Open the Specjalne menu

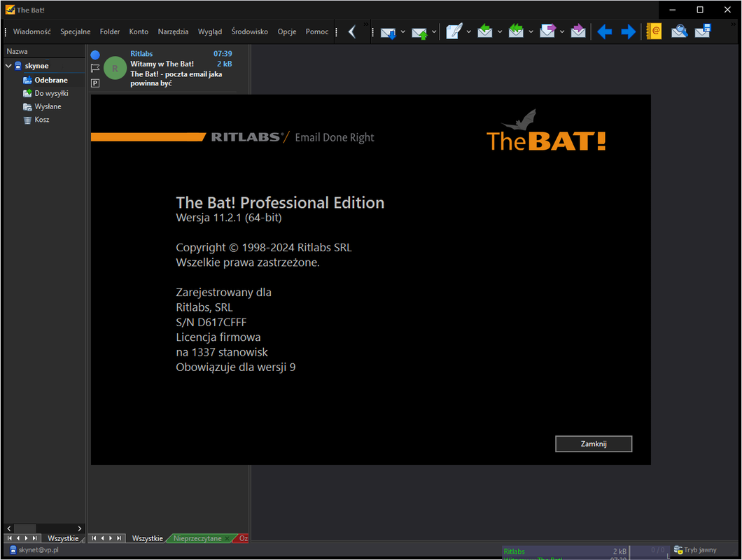click(75, 31)
